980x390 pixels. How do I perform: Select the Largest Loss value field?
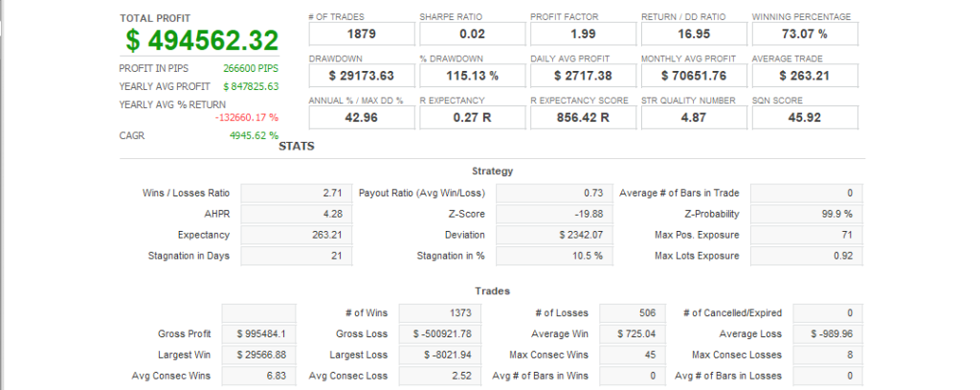click(x=436, y=355)
